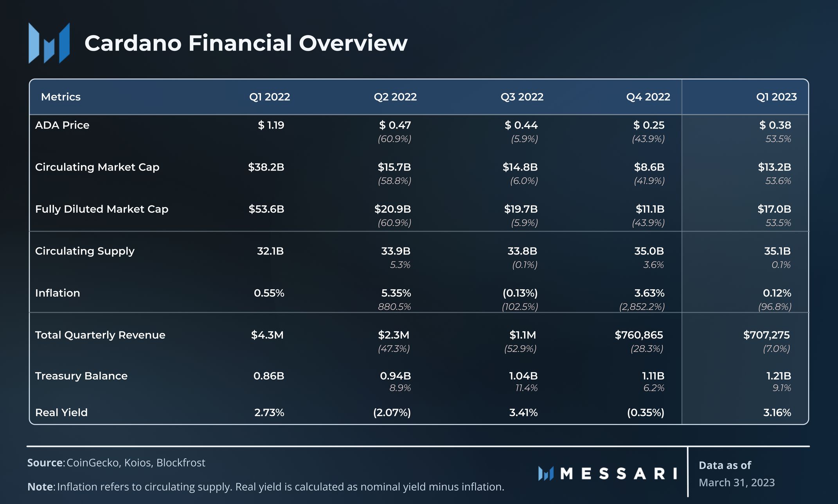Click the Source: CoinGecko, Koios, Blockfrost text
Image resolution: width=838 pixels, height=504 pixels.
pyautogui.click(x=116, y=463)
